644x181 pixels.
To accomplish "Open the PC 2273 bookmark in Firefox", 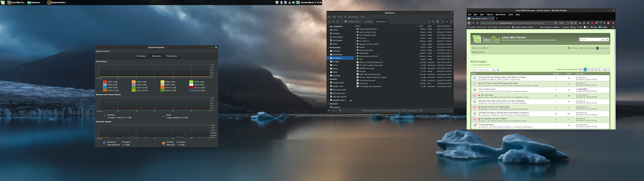I will coord(481,27).
